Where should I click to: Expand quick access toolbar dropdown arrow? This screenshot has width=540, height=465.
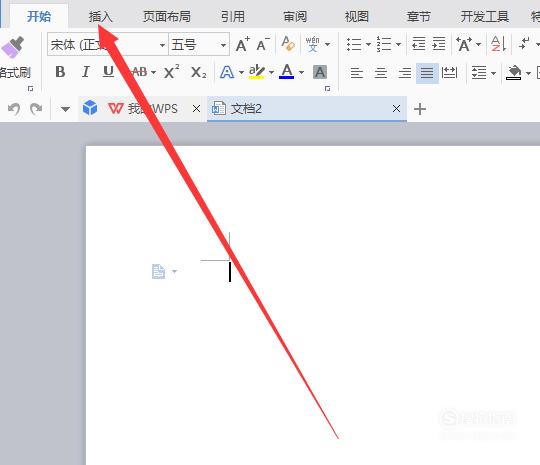(65, 109)
